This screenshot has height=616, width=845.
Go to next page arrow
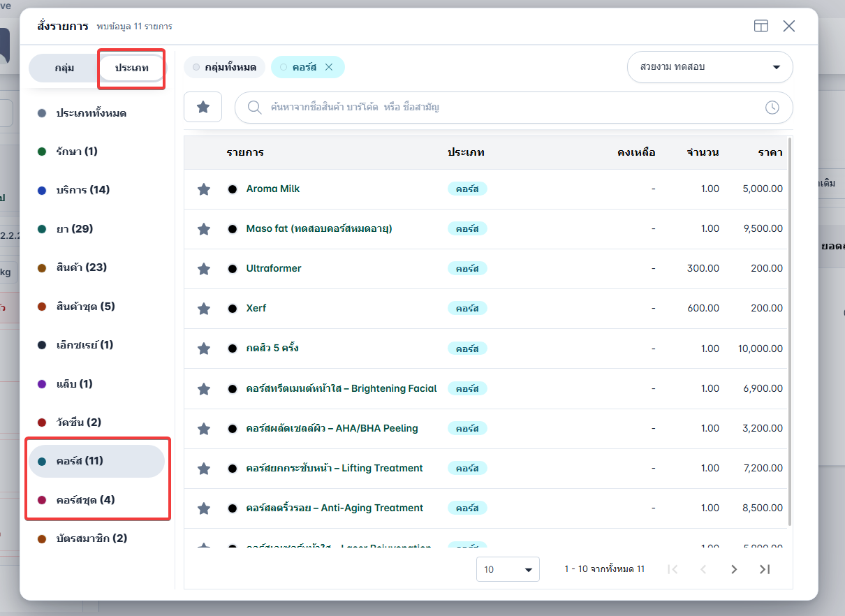coord(734,569)
